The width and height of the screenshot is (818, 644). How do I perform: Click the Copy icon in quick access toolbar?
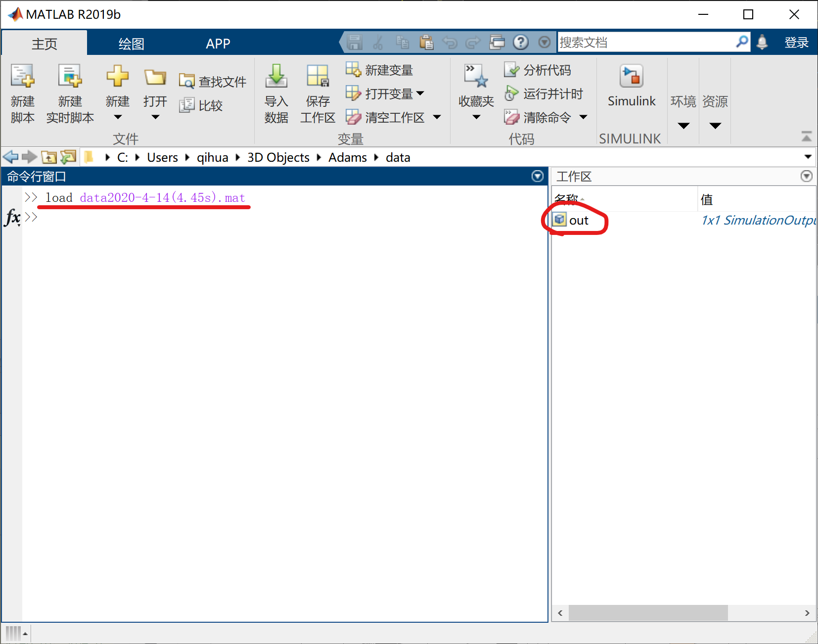[403, 43]
